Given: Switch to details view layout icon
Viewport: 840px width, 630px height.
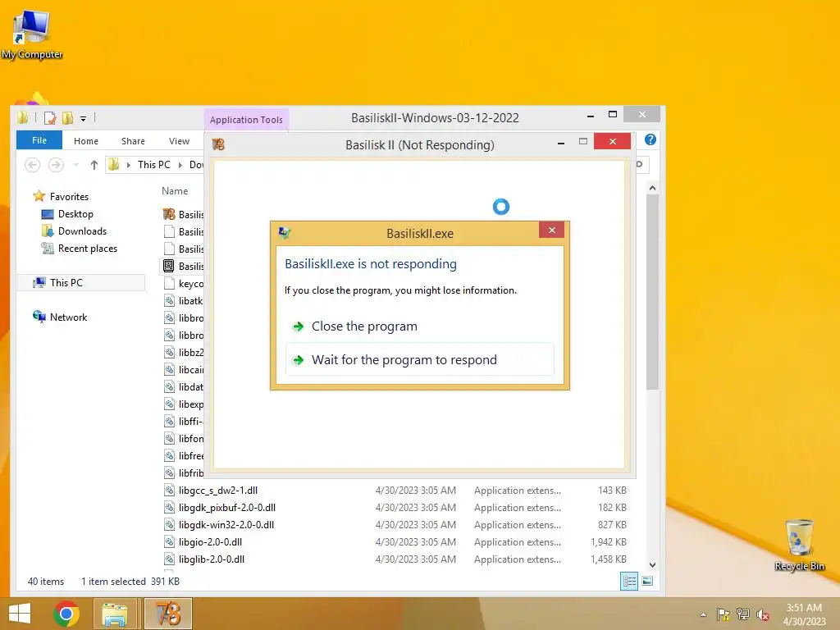Looking at the screenshot, I should coord(629,582).
